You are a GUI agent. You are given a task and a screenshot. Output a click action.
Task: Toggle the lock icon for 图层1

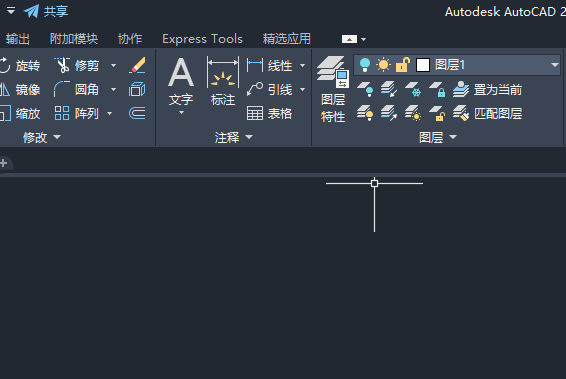tap(402, 65)
